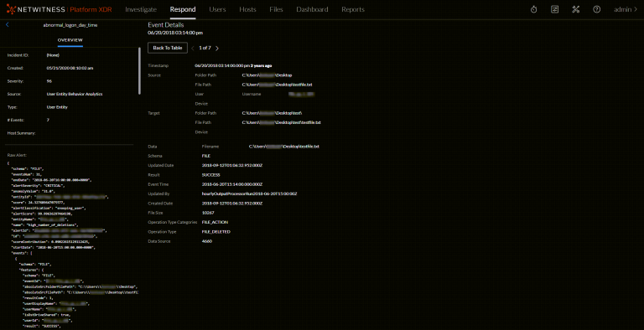Click the Event Details heading

[x=165, y=25]
